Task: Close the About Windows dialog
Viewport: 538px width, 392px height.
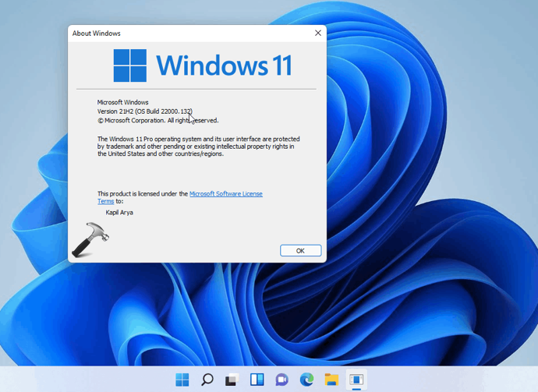Action: click(x=317, y=34)
